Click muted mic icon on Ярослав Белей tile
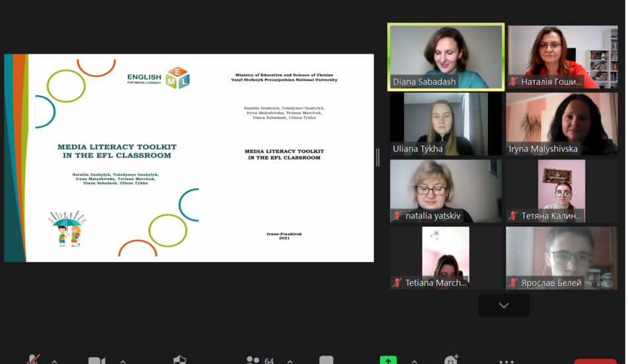Viewport: 629px width, 364px height. 513,283
